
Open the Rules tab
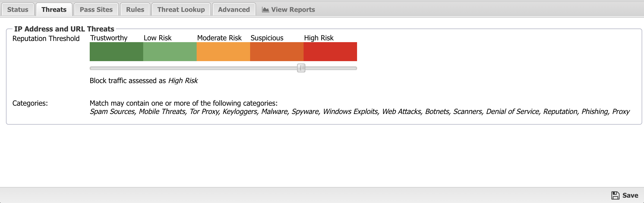point(135,9)
